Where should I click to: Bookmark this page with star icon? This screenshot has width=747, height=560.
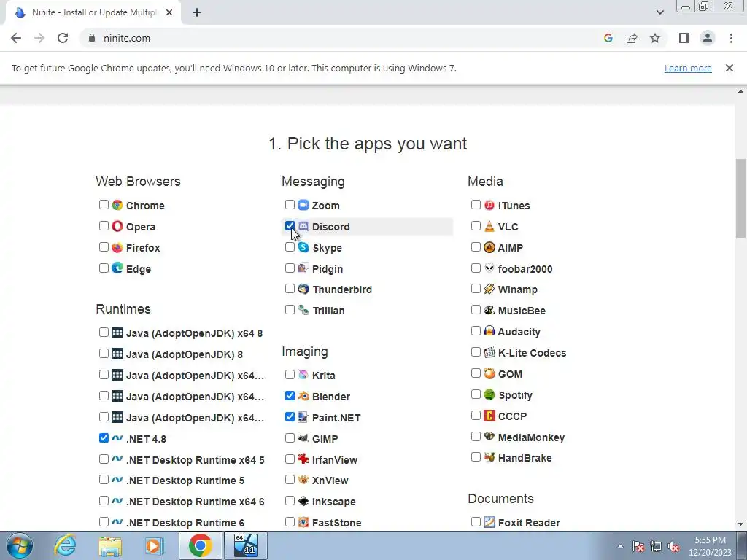tap(655, 38)
